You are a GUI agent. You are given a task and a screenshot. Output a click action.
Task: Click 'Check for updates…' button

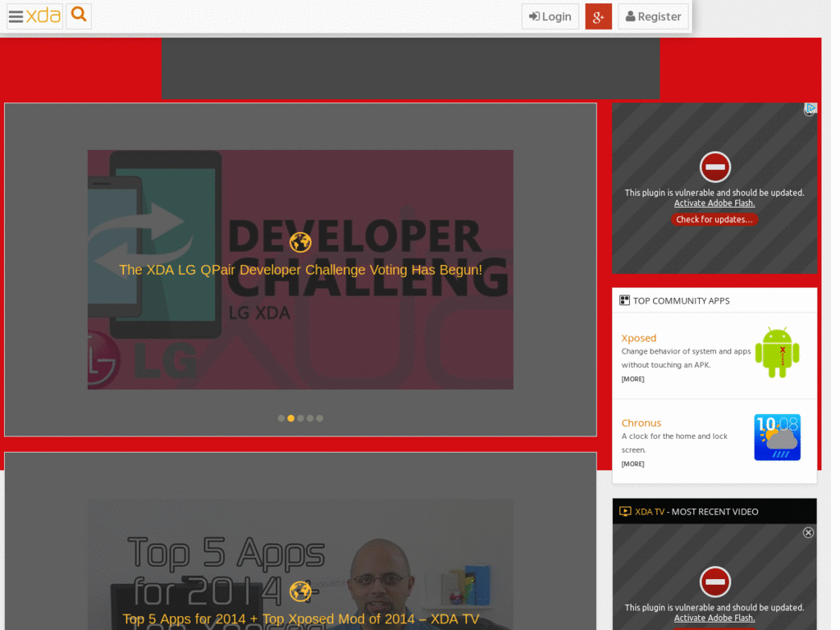(714, 219)
